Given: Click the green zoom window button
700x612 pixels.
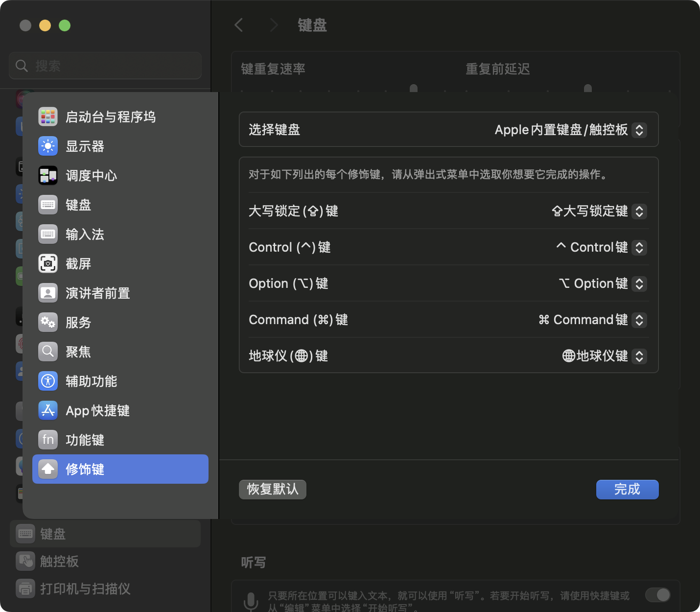Looking at the screenshot, I should [65, 25].
